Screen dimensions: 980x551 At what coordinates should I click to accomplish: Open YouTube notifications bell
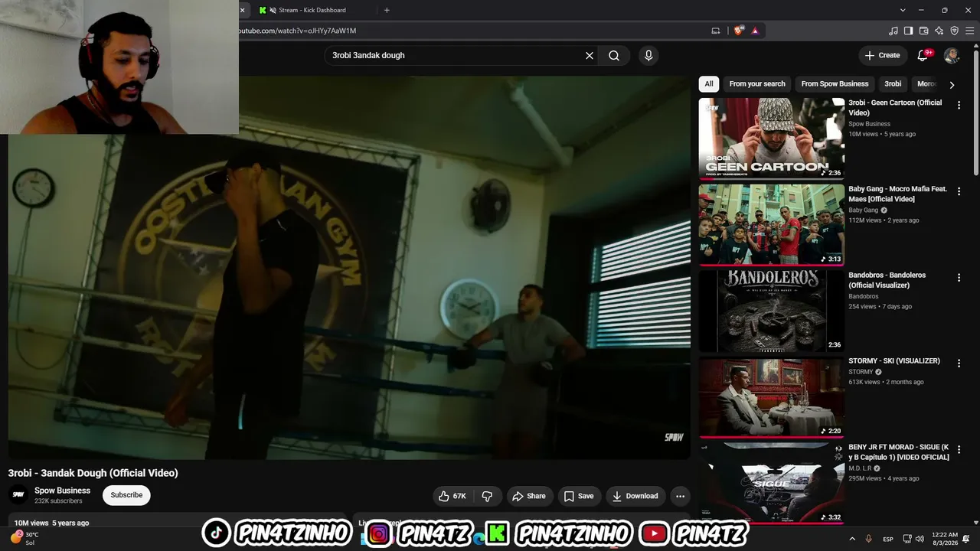pyautogui.click(x=923, y=55)
